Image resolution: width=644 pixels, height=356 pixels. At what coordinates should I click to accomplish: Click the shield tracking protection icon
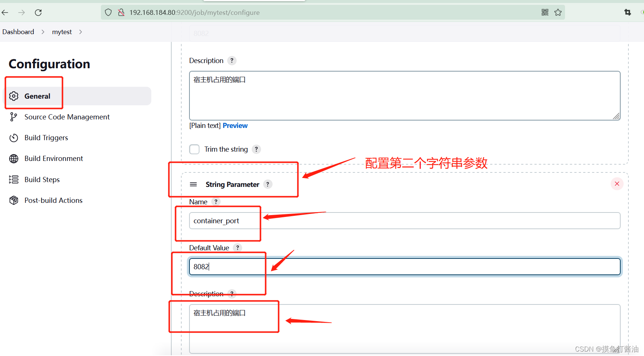[x=108, y=13]
